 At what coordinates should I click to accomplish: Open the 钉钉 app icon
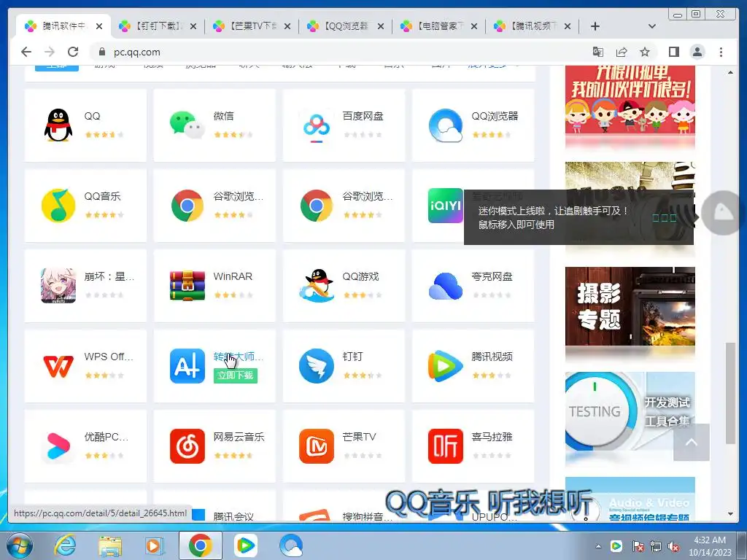[x=317, y=366]
